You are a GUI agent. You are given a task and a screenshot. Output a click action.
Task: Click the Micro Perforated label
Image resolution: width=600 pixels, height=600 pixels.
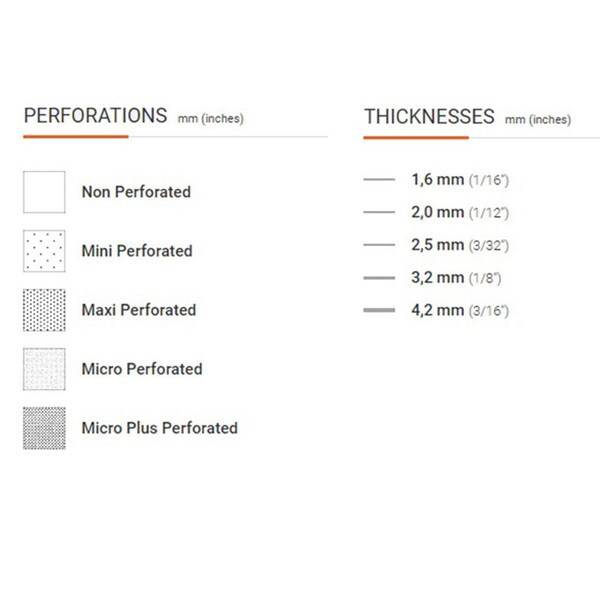(142, 369)
